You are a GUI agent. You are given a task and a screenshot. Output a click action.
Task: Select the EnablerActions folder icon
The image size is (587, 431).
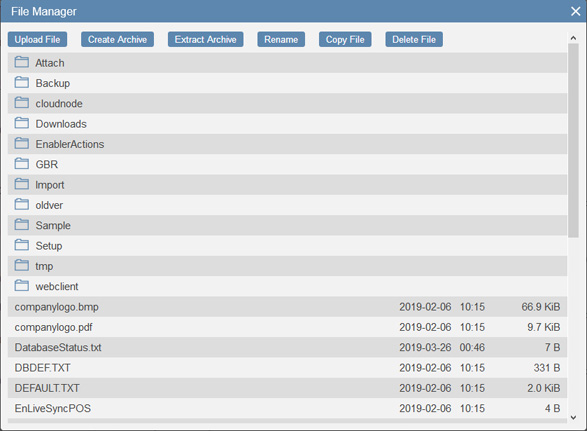click(x=22, y=143)
